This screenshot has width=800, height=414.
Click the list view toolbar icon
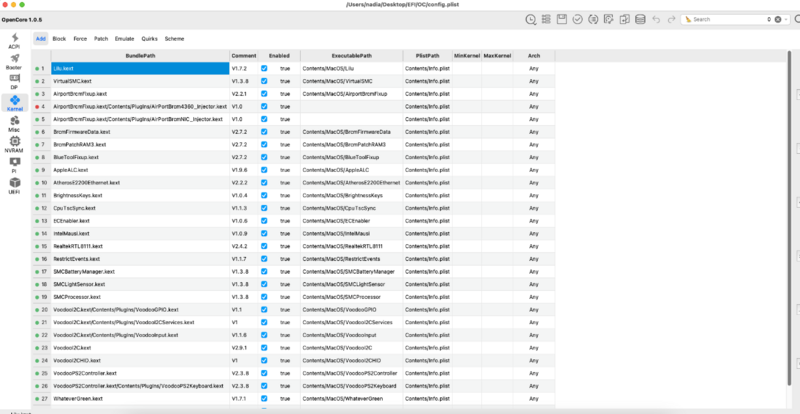(x=546, y=19)
